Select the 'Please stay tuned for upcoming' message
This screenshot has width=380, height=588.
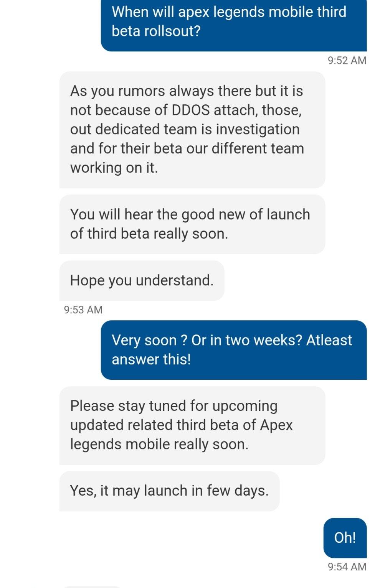tap(192, 425)
